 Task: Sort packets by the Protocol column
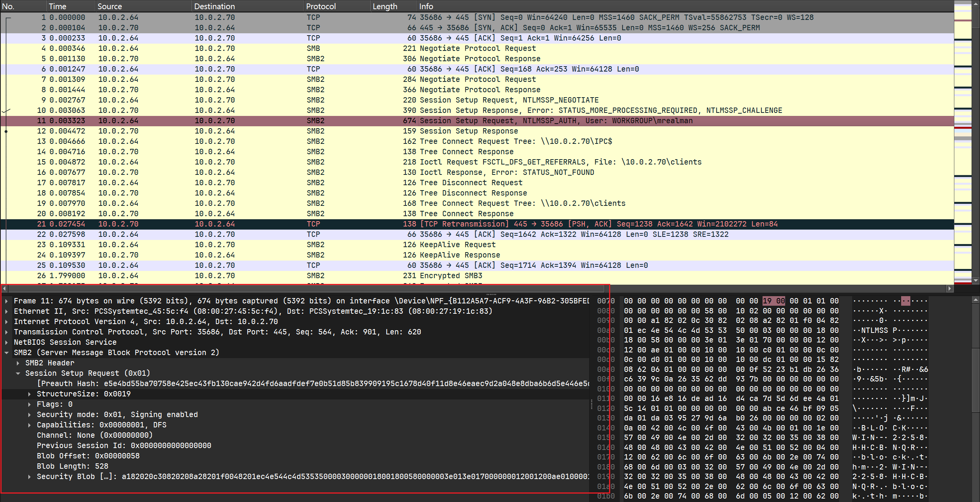tap(321, 6)
